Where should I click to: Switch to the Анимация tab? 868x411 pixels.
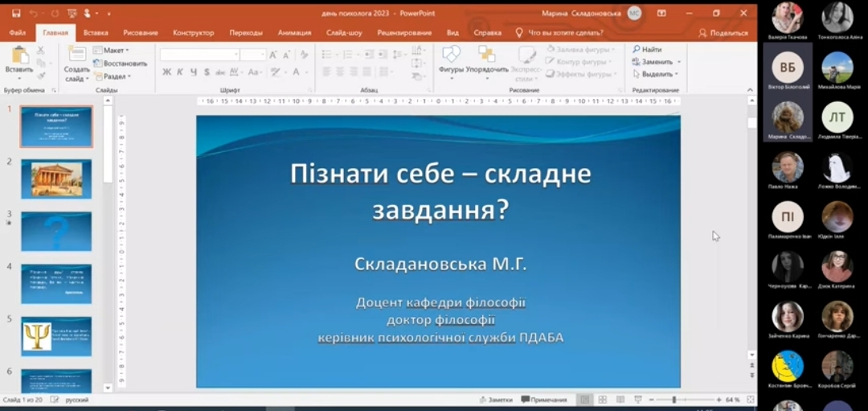click(x=294, y=33)
